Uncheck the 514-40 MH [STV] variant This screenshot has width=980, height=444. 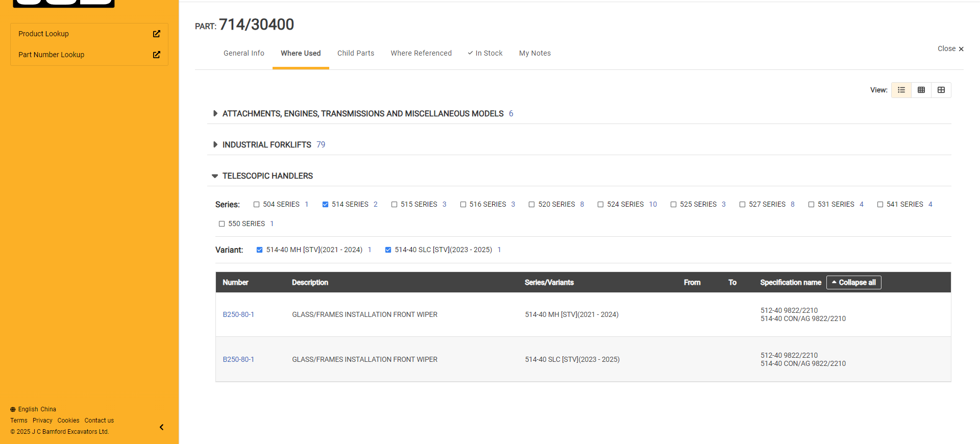pyautogui.click(x=259, y=250)
